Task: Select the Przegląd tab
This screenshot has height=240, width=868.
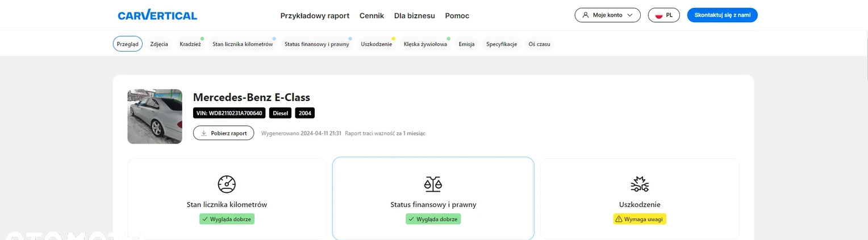Action: (x=128, y=44)
